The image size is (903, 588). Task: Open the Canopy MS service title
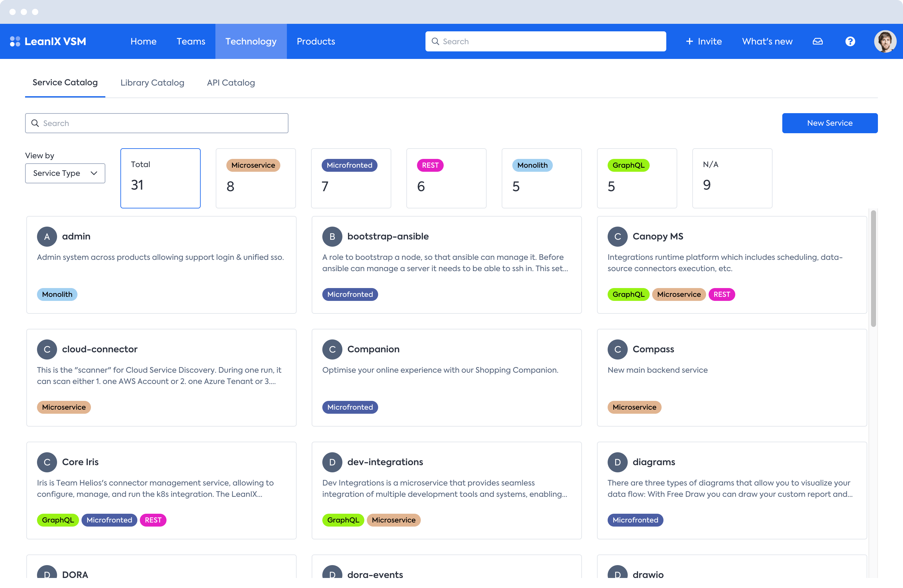click(658, 237)
